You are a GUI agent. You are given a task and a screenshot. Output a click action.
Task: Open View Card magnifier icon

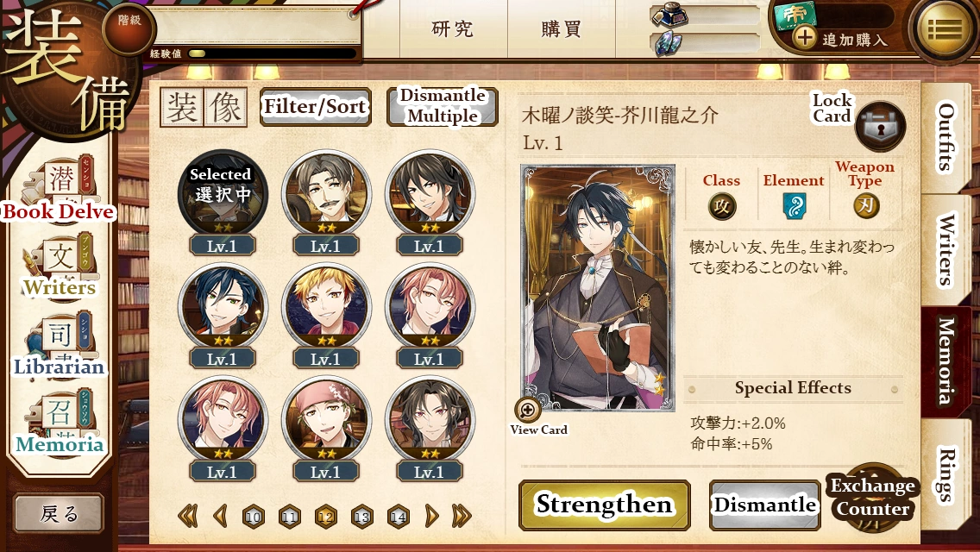[527, 410]
